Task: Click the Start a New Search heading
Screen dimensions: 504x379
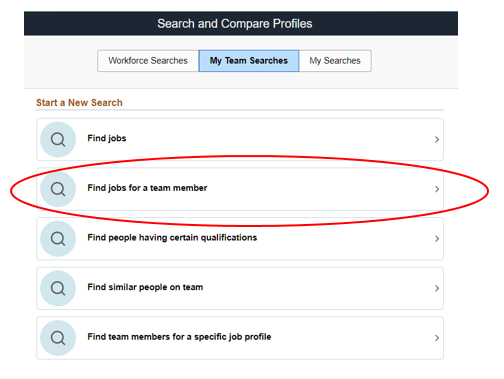Action: tap(79, 103)
